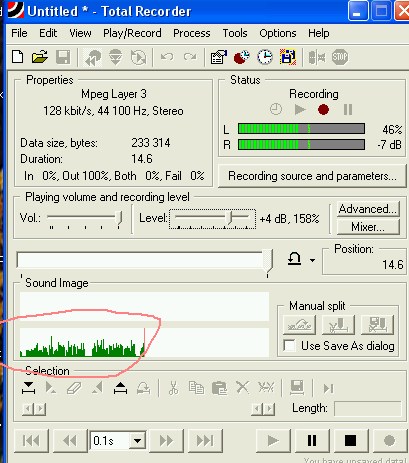Screen dimensions: 409x463
Task: Open the scheduled recording icon with red circle
Action: point(242,57)
